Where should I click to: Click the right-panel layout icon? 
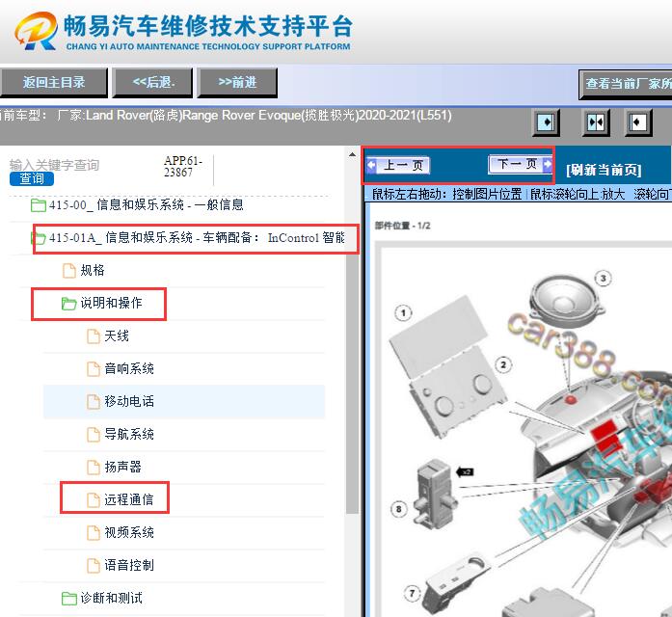[638, 122]
